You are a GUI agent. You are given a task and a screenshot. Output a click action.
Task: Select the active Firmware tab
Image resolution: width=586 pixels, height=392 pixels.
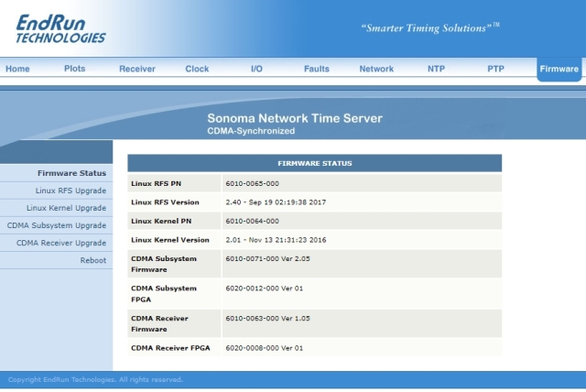559,69
